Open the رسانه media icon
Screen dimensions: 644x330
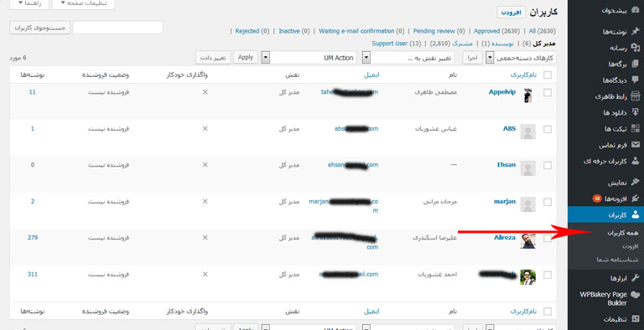635,48
